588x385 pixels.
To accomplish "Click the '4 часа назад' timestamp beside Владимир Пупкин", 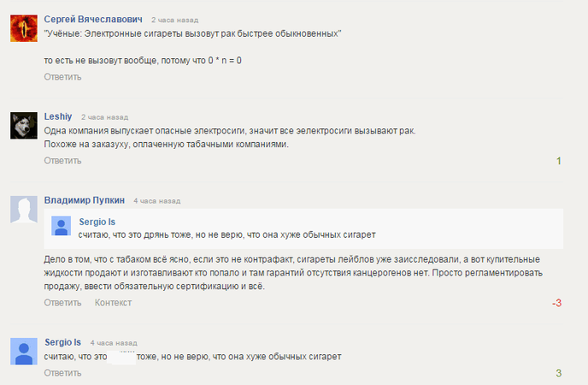I will (x=156, y=201).
